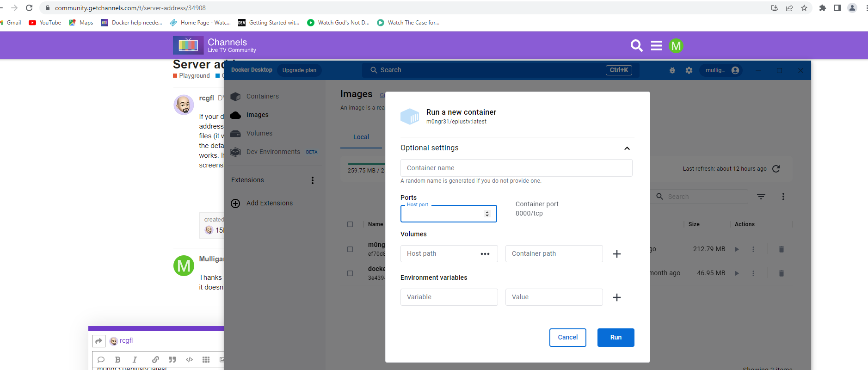Collapse the Optional settings section
868x370 pixels.
pos(627,148)
